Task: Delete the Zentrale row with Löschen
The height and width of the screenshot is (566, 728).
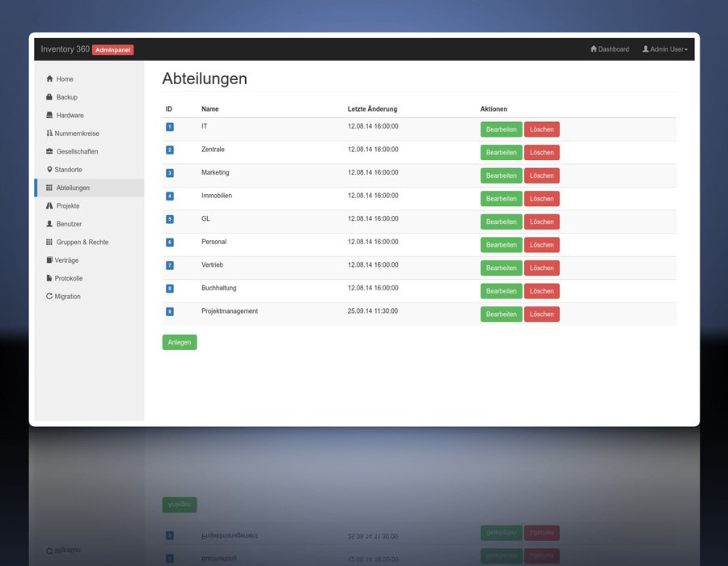Action: pyautogui.click(x=542, y=153)
